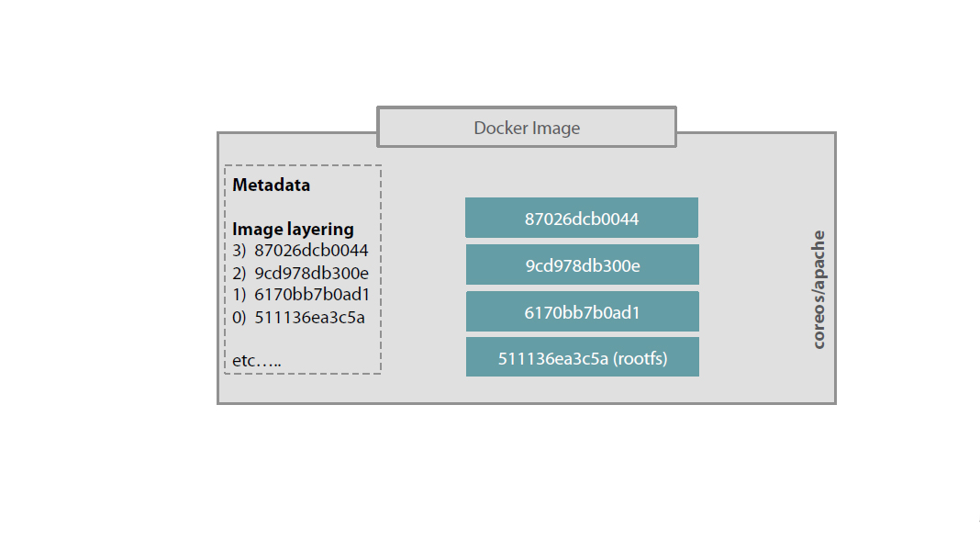The height and width of the screenshot is (551, 980).
Task: Select hash 6170bb7b0ad1 in the layering list
Action: [x=317, y=295]
